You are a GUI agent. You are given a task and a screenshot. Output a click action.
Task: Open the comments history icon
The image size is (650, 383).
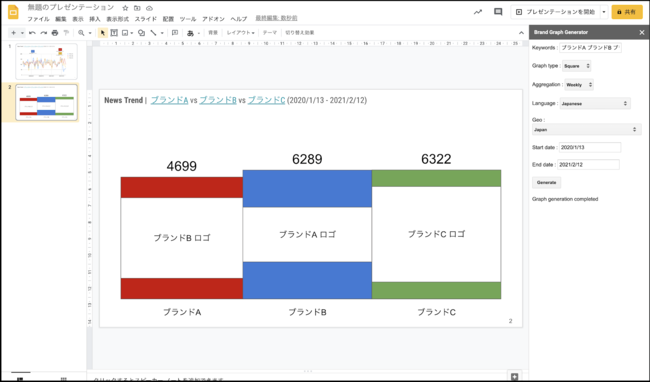pos(498,12)
